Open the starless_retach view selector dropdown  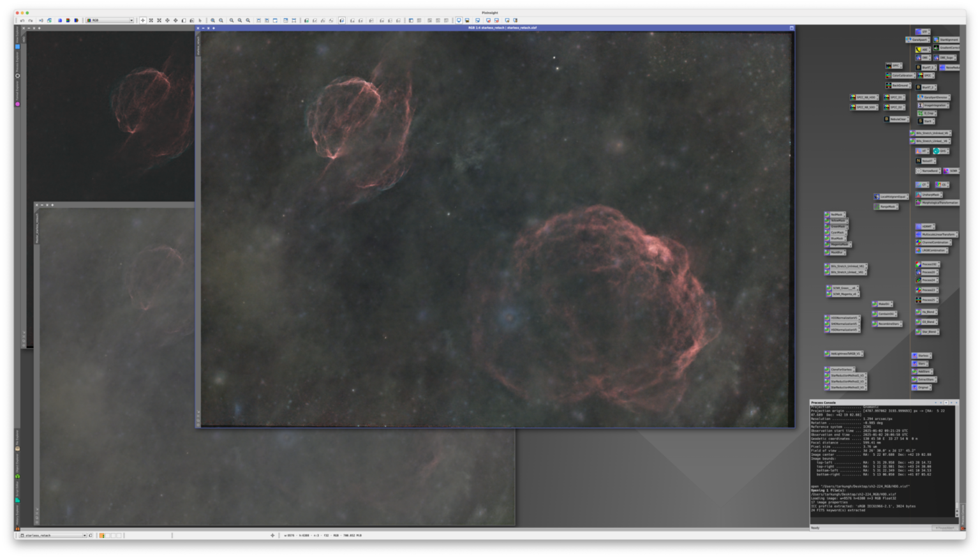(x=85, y=536)
